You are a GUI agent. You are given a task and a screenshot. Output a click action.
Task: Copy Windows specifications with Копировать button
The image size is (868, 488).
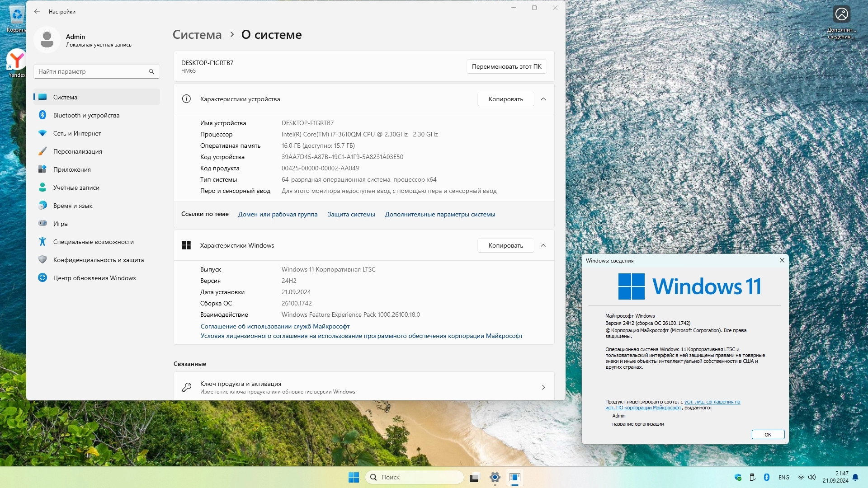tap(505, 245)
